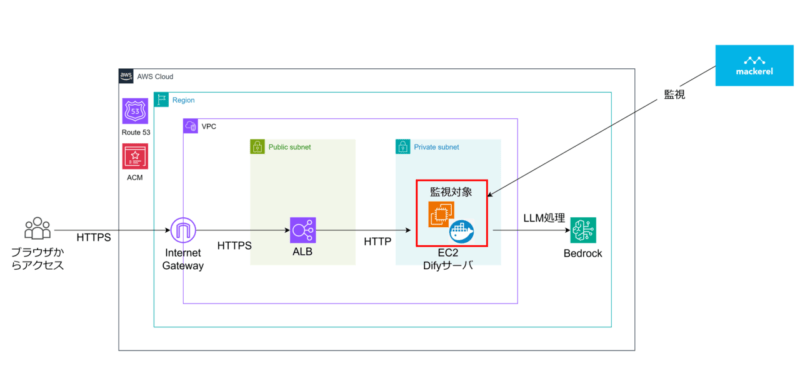This screenshot has height=368, width=800.
Task: Select the Docker whale icon
Action: [x=462, y=231]
